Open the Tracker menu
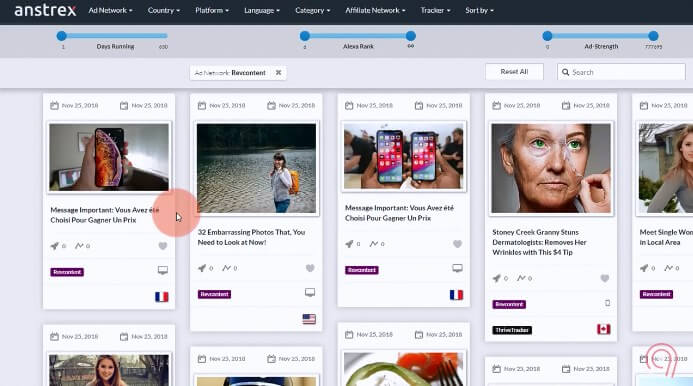The height and width of the screenshot is (386, 693). tap(435, 10)
